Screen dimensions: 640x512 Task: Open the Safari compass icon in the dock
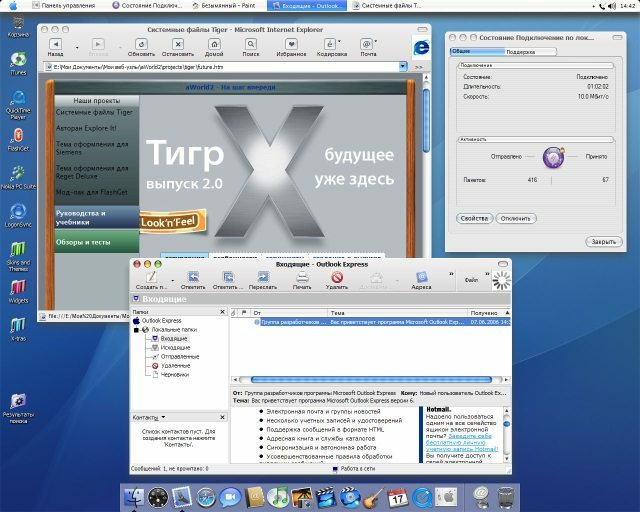[206, 497]
